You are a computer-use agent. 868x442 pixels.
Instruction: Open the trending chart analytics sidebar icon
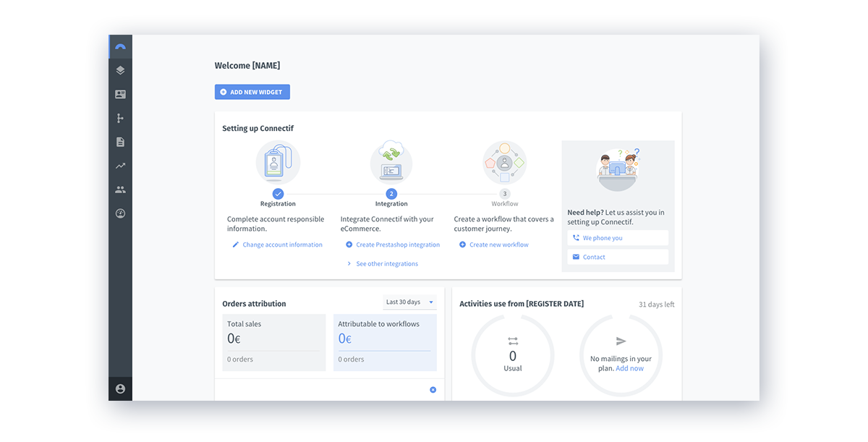pyautogui.click(x=120, y=166)
